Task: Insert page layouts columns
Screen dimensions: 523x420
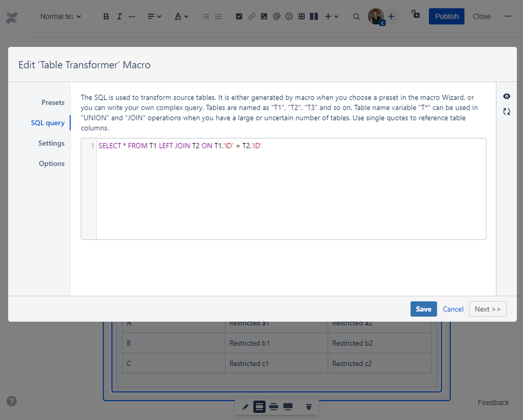Action: click(x=314, y=16)
